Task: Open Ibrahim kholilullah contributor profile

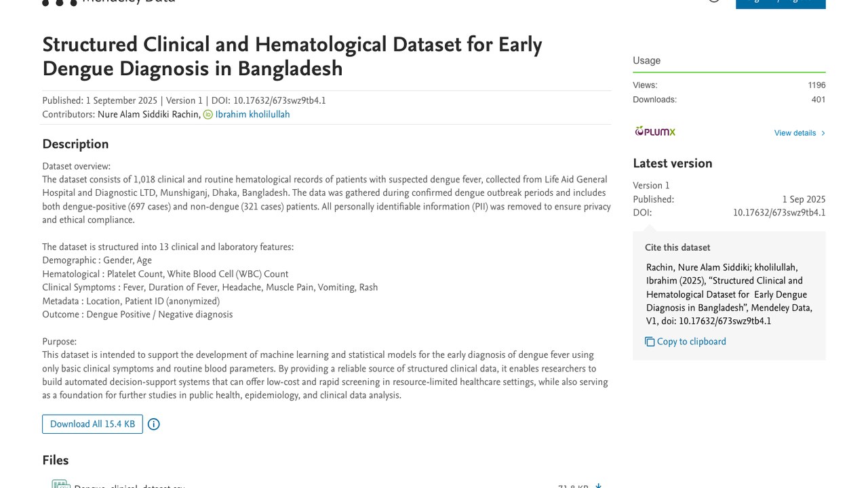Action: coord(252,115)
